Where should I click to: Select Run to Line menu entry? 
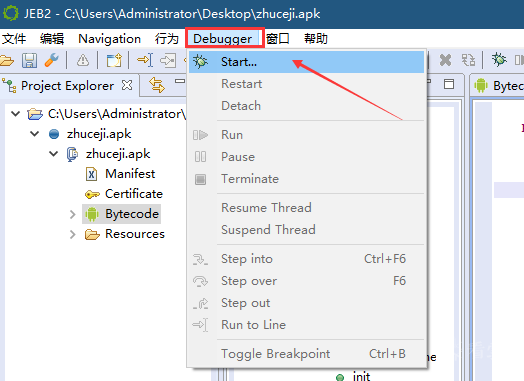click(x=306, y=325)
